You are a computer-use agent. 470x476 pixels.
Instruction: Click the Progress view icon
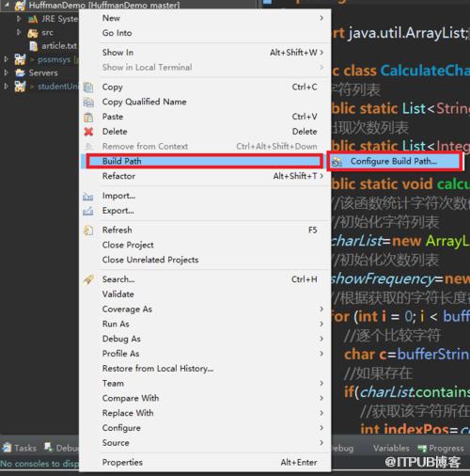pyautogui.click(x=422, y=449)
